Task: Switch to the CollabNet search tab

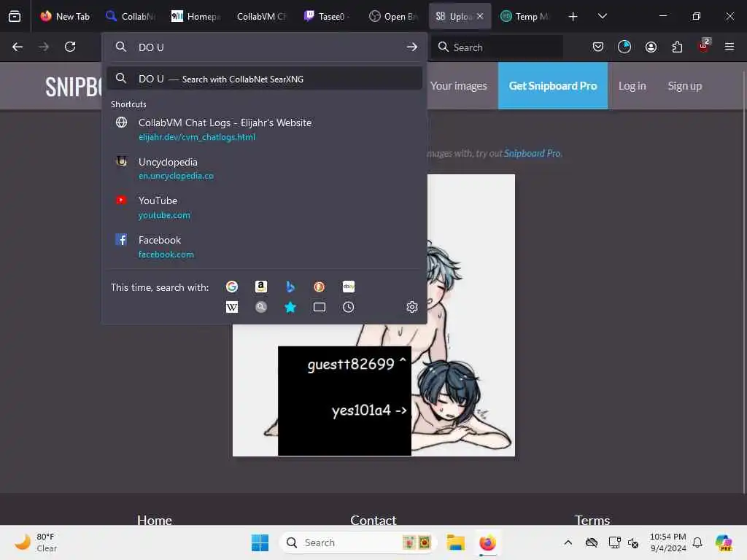Action: (131, 16)
